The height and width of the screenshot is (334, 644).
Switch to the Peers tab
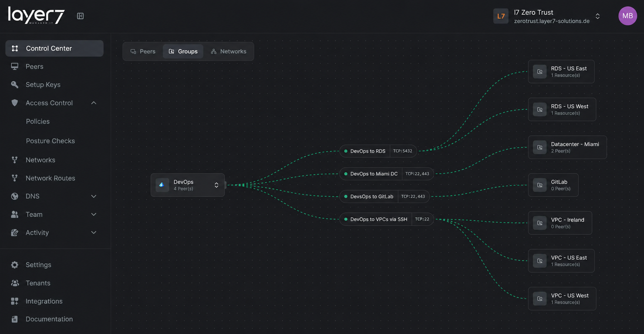click(143, 51)
